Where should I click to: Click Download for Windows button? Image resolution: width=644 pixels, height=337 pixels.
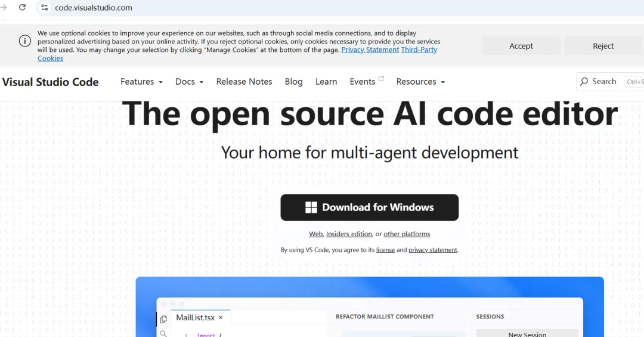tap(370, 208)
